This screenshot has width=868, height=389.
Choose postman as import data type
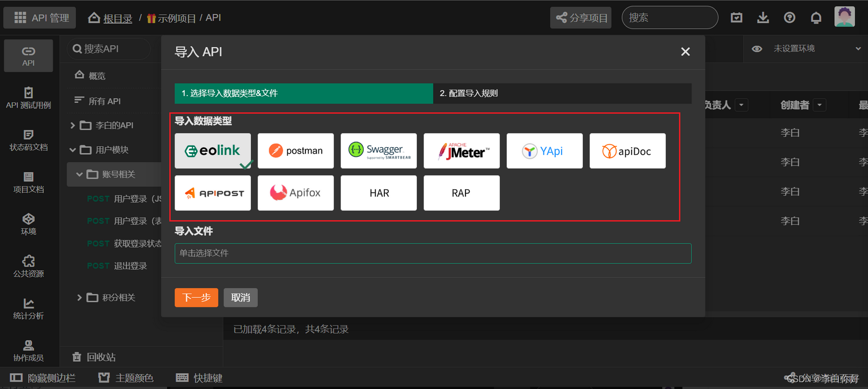click(x=296, y=151)
